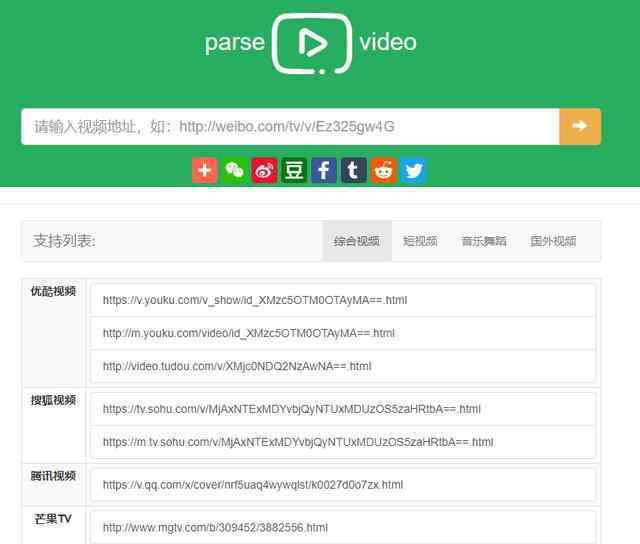Share via the Tumblr icon
The height and width of the screenshot is (544, 640).
tap(353, 170)
